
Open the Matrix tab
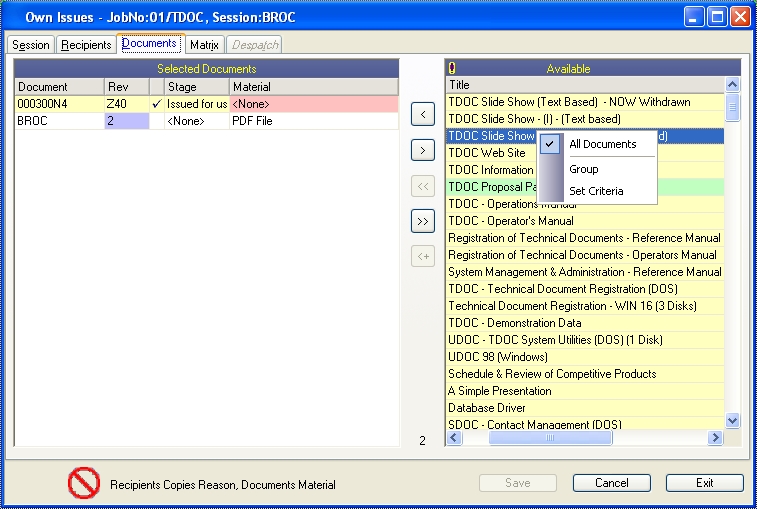pos(204,45)
